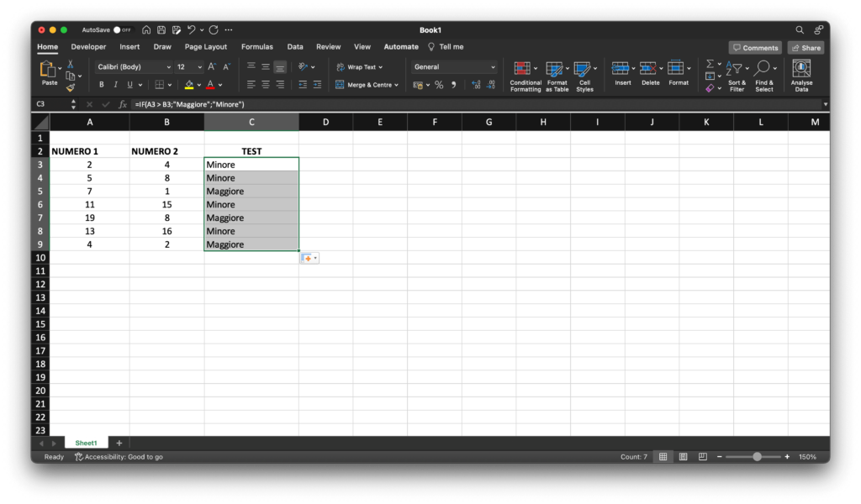Click Increase decimal icon

[476, 85]
